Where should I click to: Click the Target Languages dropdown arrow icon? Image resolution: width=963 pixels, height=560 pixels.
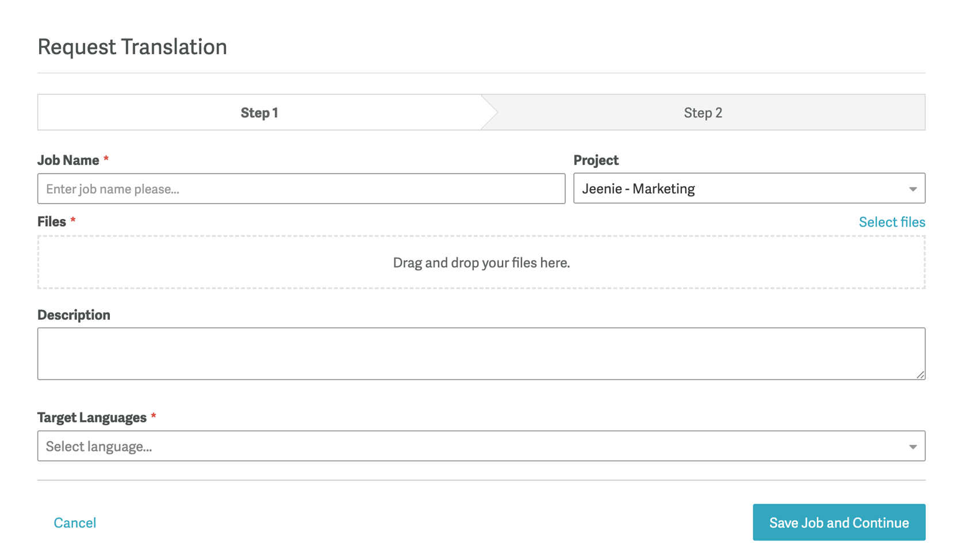[912, 447]
